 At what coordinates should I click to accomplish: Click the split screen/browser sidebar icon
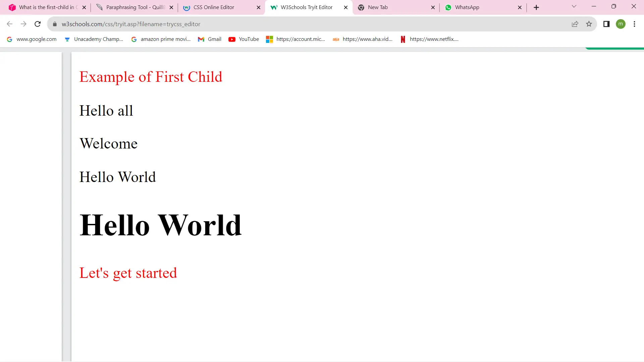pos(606,24)
